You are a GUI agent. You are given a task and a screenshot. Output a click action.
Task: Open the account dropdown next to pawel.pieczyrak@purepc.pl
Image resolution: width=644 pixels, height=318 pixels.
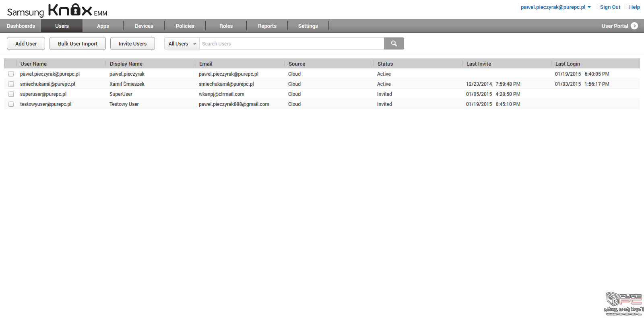point(589,7)
